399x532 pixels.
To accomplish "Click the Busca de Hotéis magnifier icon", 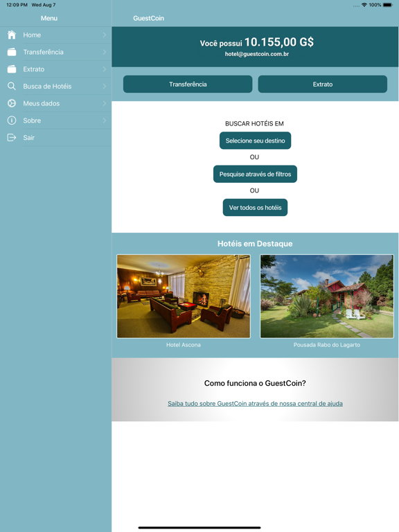I will coord(12,86).
